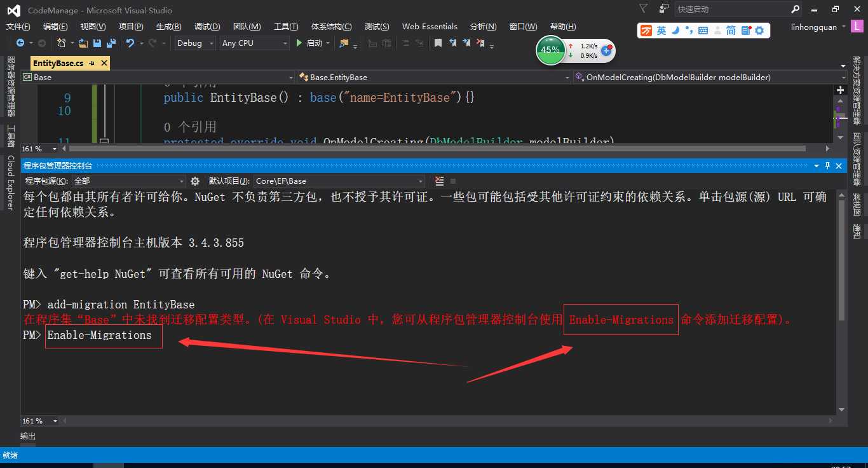Open the Base.EntityBase type dropdown
The height and width of the screenshot is (468, 868).
tap(434, 77)
